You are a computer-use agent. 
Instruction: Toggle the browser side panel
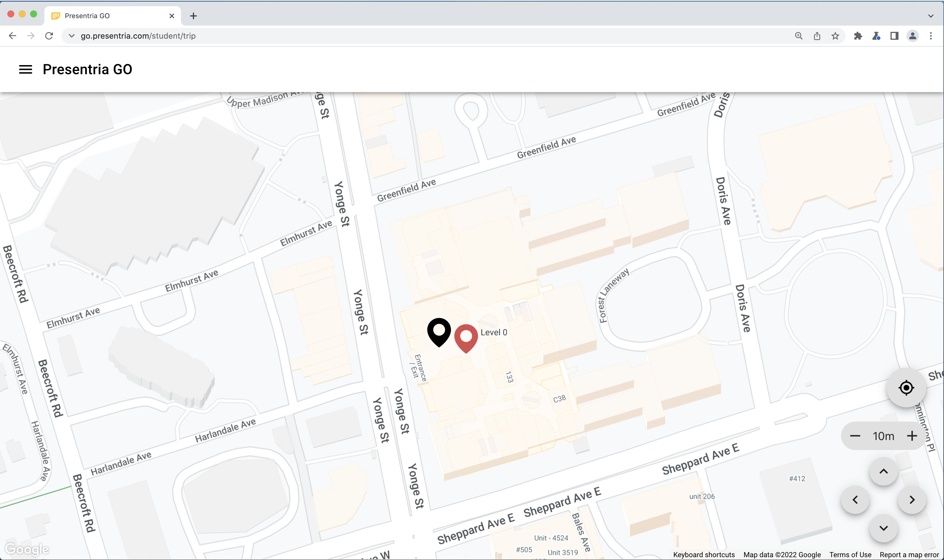[894, 36]
